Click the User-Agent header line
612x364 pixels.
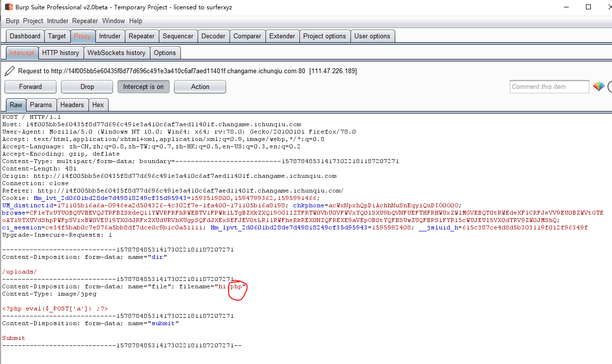click(179, 132)
